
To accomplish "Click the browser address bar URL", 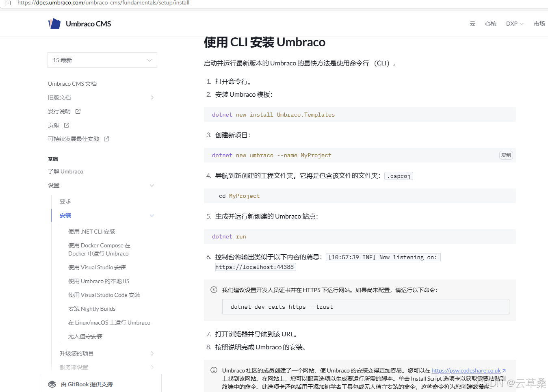I will pyautogui.click(x=103, y=3).
